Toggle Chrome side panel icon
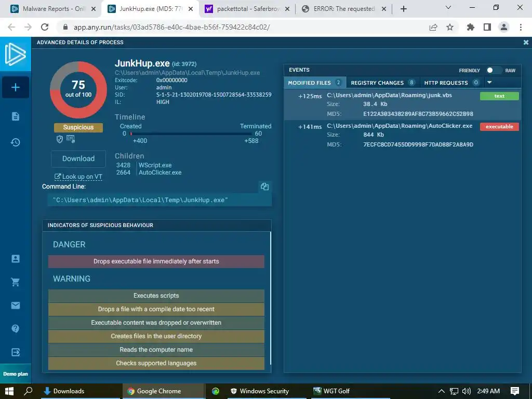532x399 pixels. point(487,27)
